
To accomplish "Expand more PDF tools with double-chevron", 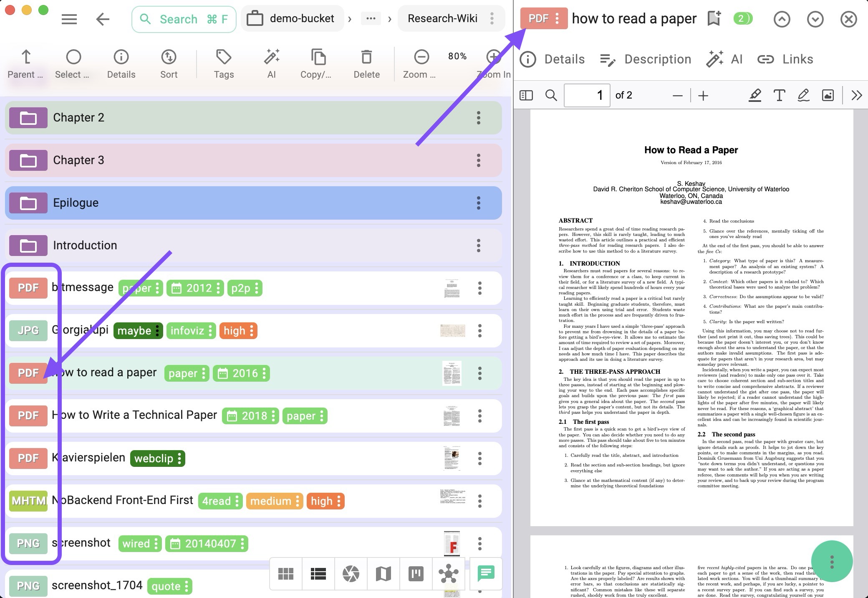I will click(x=856, y=95).
